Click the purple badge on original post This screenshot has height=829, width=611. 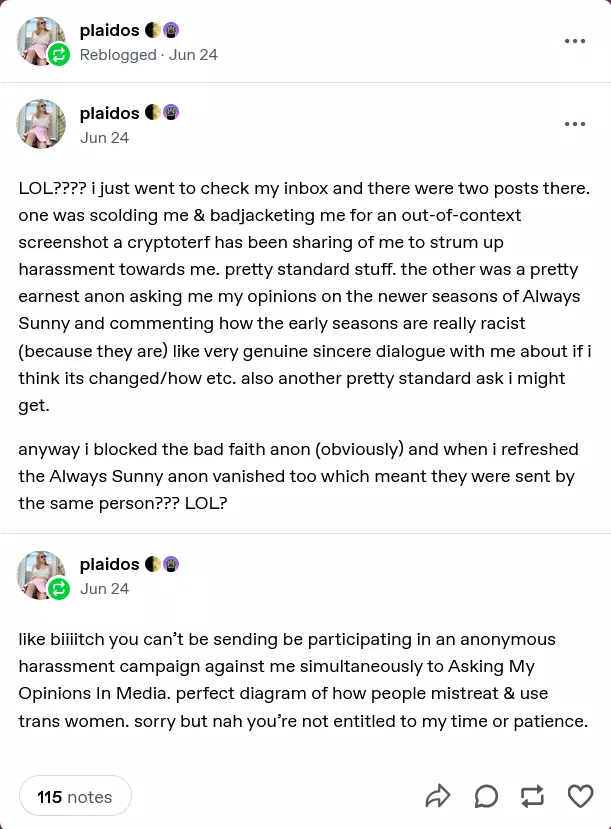point(171,113)
